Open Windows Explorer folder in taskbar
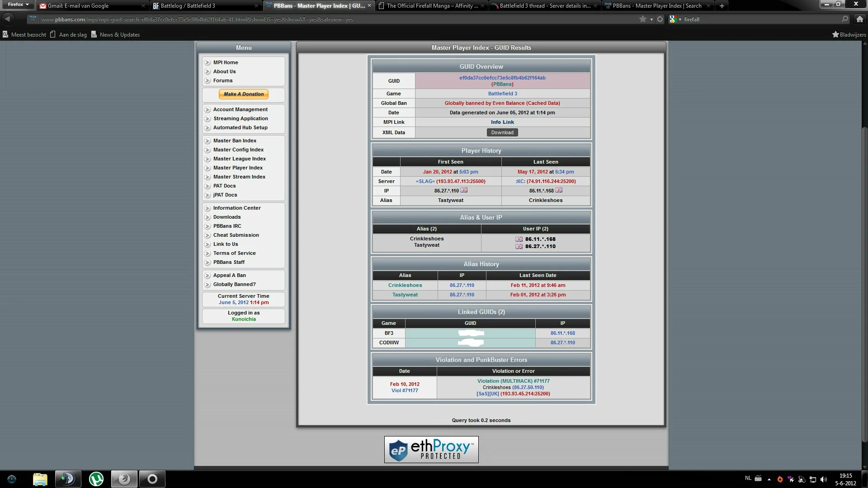 (x=40, y=479)
